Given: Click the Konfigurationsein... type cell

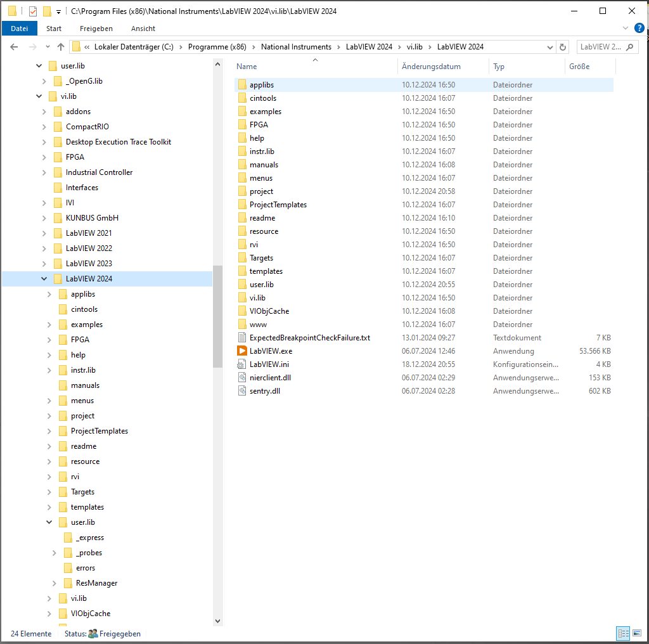Looking at the screenshot, I should pos(525,364).
